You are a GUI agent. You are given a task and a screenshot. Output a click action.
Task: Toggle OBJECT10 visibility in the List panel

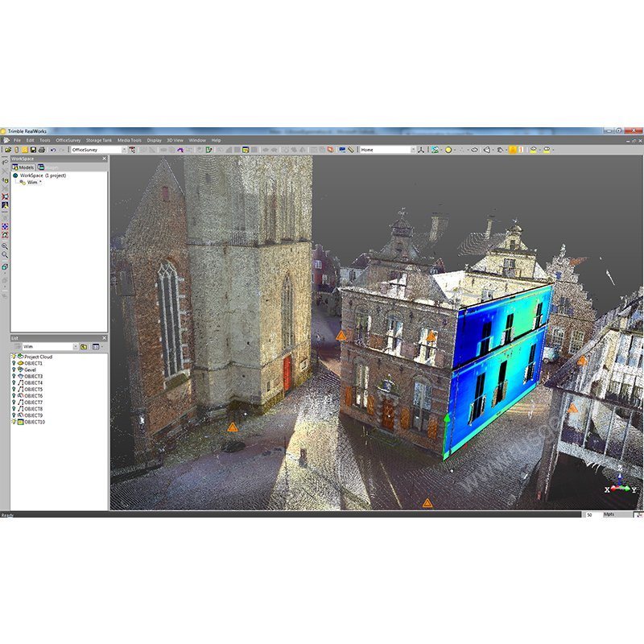(x=14, y=419)
